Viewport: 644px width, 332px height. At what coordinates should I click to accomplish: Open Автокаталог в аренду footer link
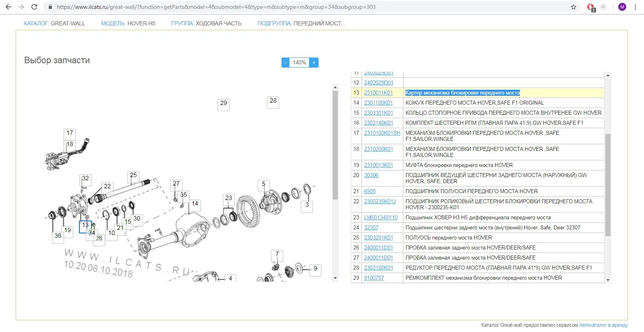[x=603, y=325]
